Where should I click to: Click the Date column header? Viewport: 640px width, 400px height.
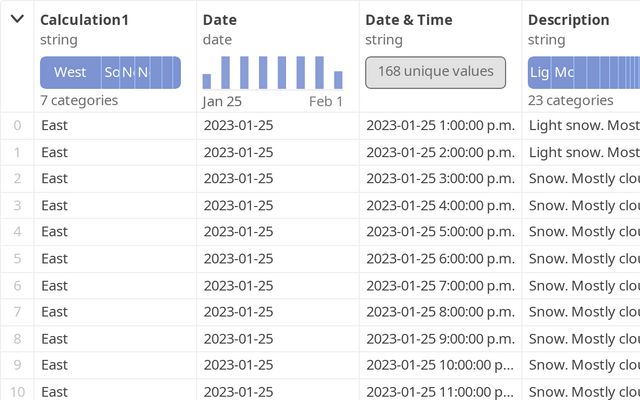point(220,20)
